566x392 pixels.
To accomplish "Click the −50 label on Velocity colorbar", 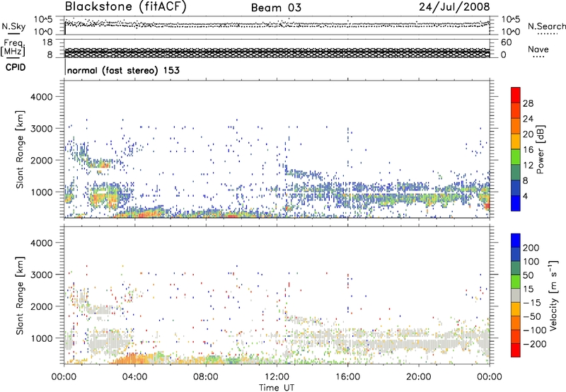I will [x=532, y=316].
